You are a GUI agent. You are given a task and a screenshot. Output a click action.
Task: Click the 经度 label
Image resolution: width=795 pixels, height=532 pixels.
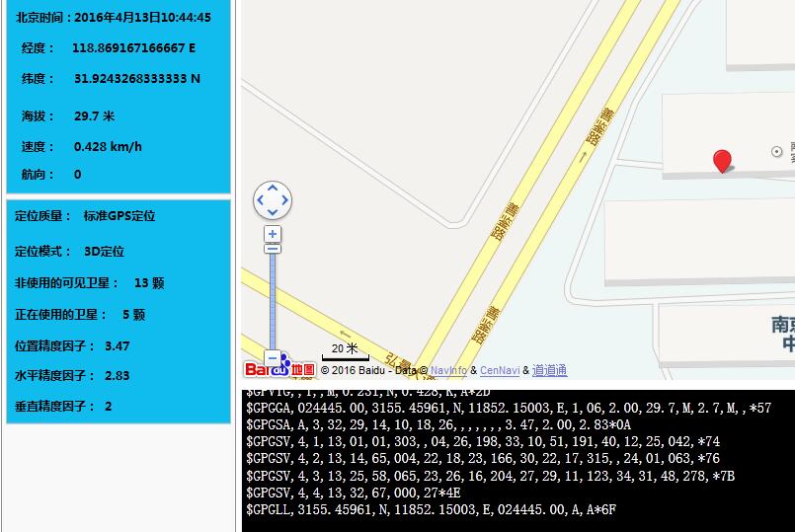click(38, 48)
